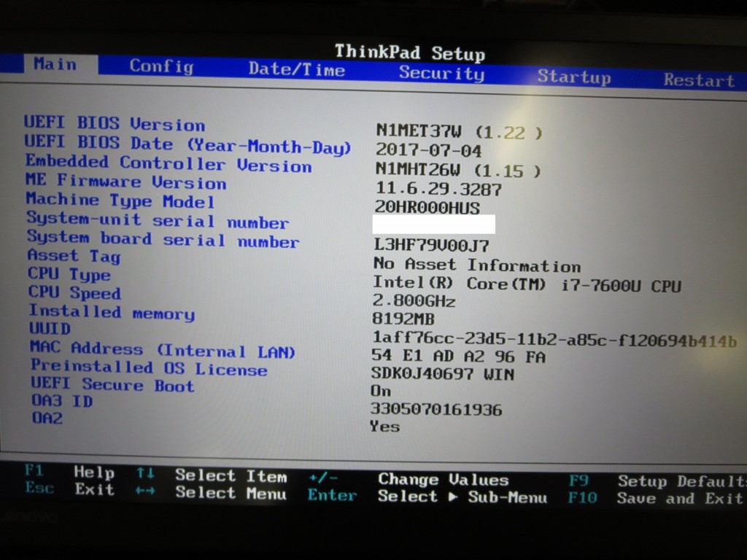Select the BIOS date 2017-07-04
Screen dimensions: 747x560
(429, 150)
